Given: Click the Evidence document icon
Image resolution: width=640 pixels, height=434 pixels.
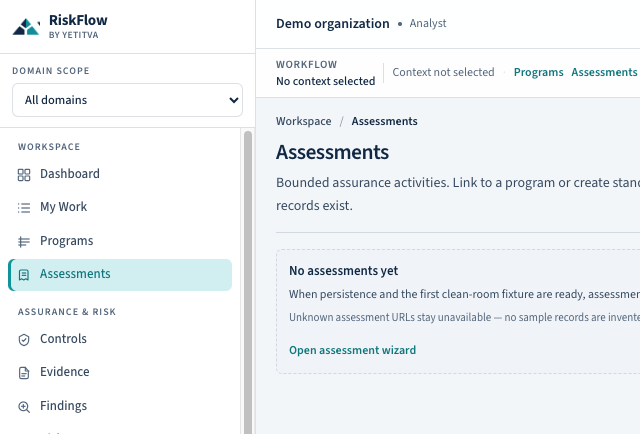Looking at the screenshot, I should point(24,373).
